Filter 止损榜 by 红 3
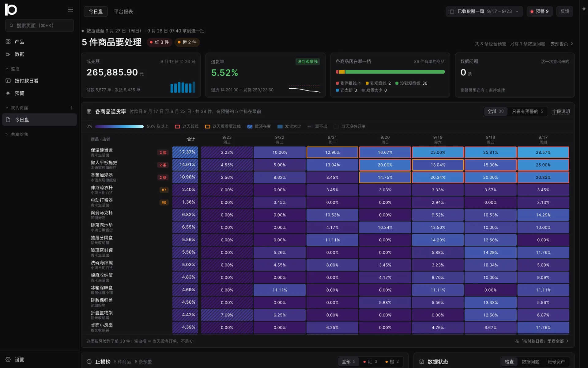Screen dimensions: 588x368 370,362
